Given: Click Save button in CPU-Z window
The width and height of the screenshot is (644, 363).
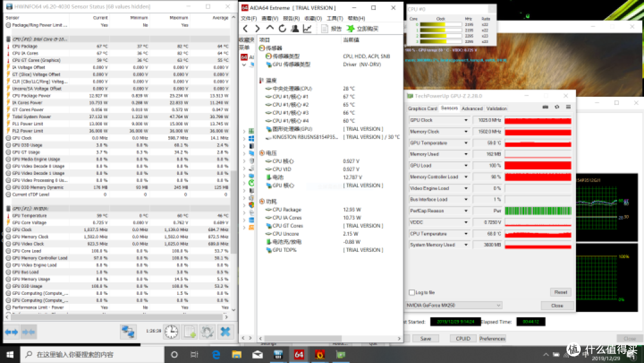Looking at the screenshot, I should [x=426, y=339].
